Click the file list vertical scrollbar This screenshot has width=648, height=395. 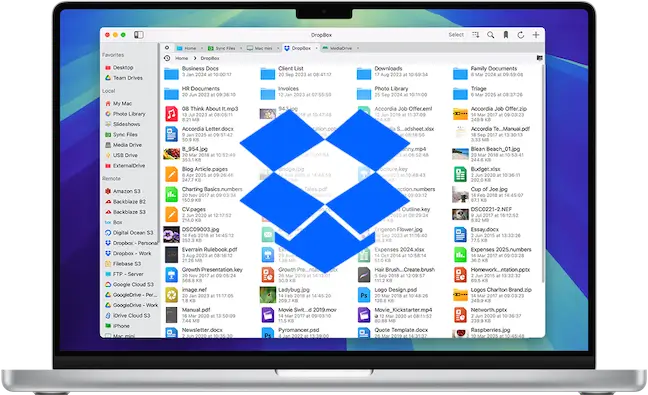[543, 174]
